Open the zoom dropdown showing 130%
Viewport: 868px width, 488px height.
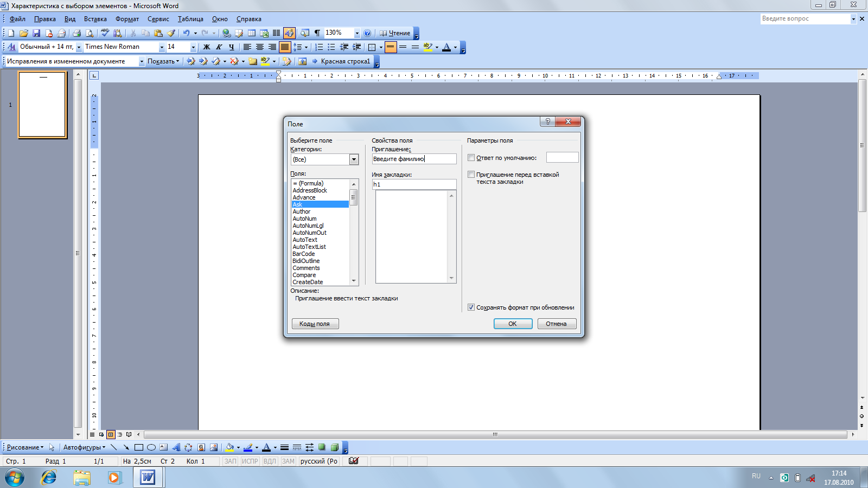356,33
